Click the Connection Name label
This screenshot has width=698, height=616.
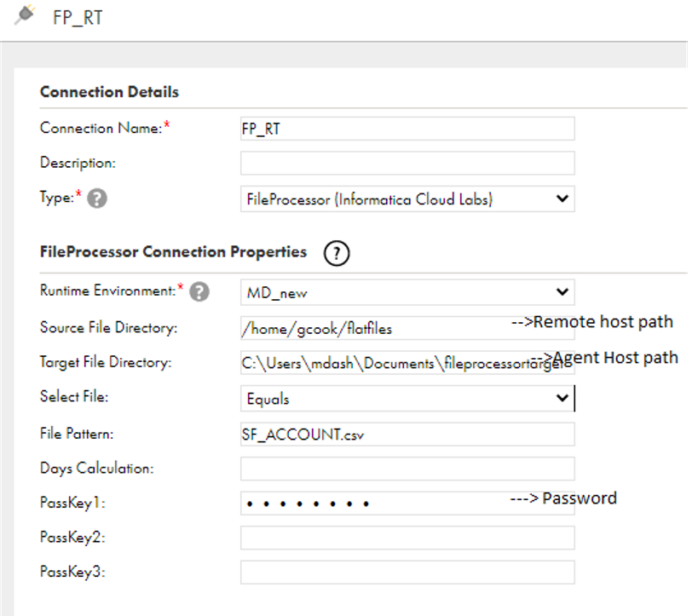[101, 128]
